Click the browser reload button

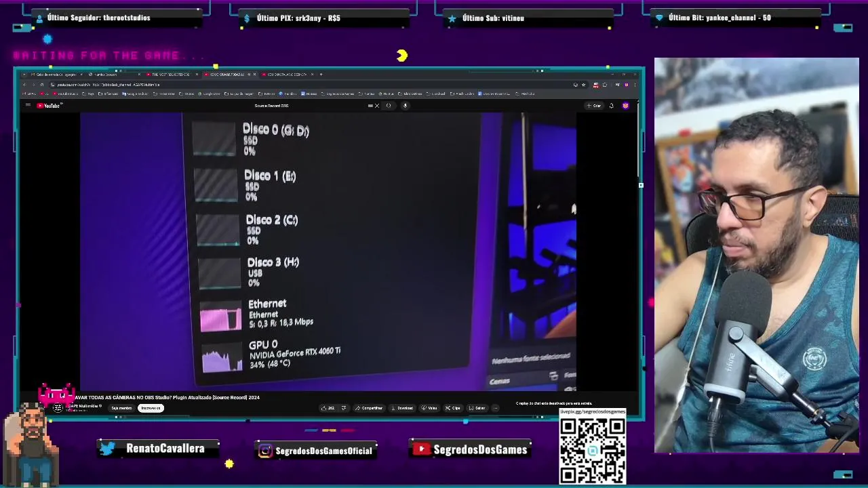[41, 85]
